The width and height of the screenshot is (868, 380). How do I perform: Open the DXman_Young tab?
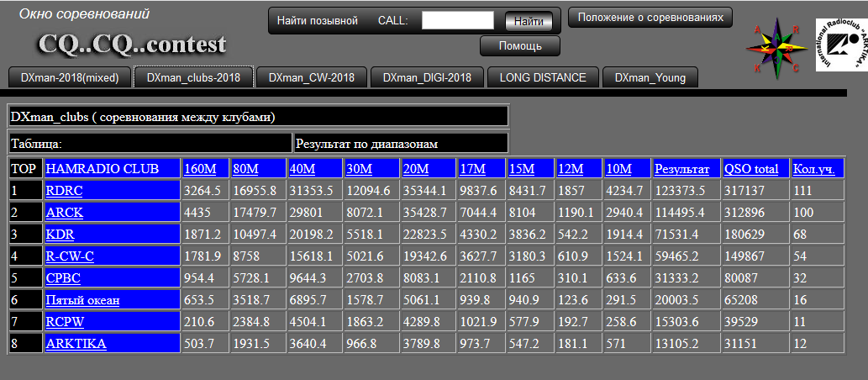(650, 77)
